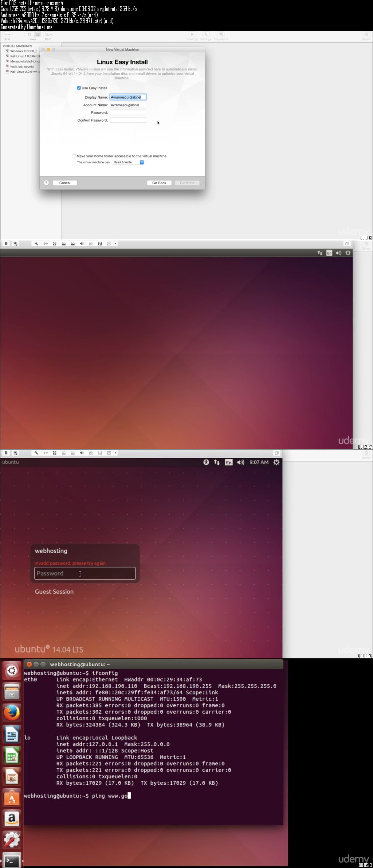Switch library to list view
373x868 pixels.
pyautogui.click(x=37, y=35)
